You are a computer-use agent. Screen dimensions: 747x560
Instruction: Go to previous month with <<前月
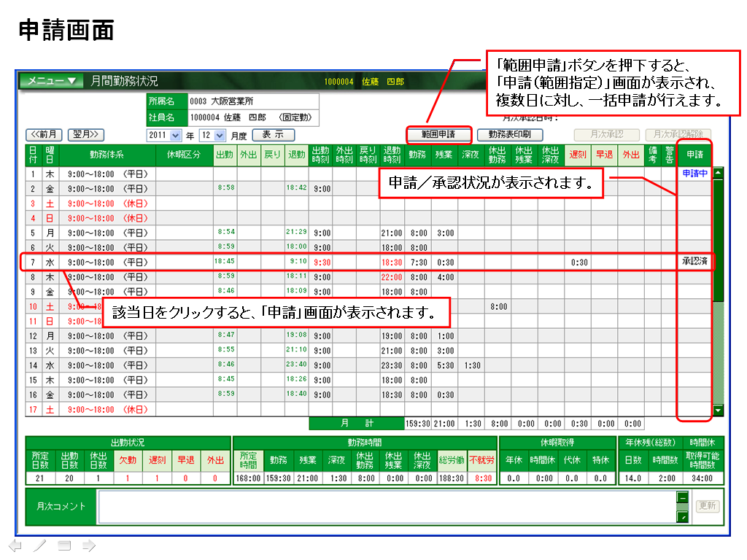[x=44, y=135]
